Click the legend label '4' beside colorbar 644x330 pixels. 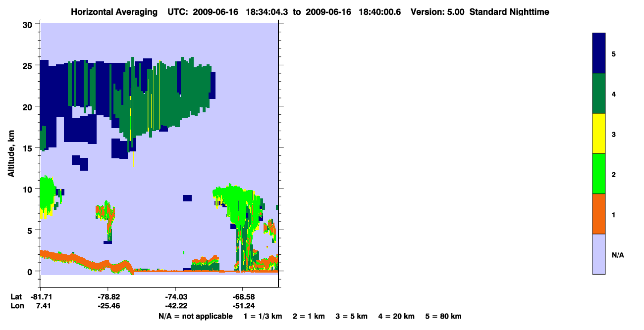(613, 94)
